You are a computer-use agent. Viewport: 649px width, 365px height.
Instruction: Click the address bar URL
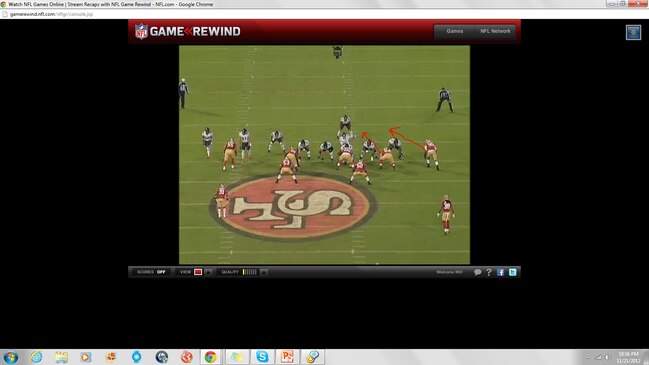pos(51,14)
